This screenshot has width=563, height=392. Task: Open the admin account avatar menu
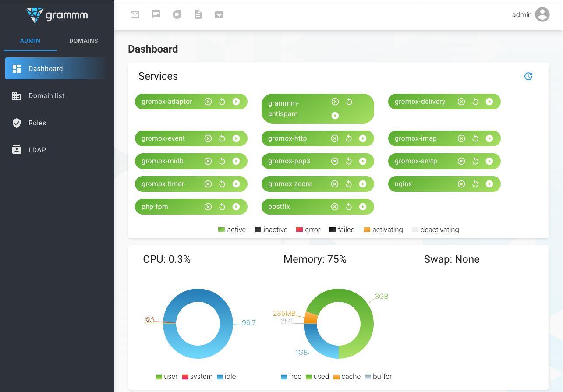tap(542, 14)
